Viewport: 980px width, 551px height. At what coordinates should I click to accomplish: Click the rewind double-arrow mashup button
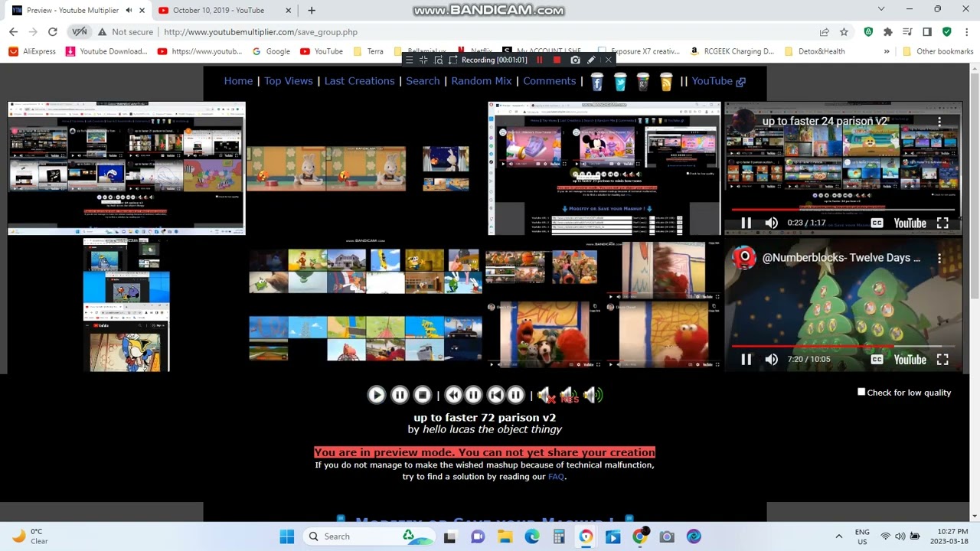453,395
